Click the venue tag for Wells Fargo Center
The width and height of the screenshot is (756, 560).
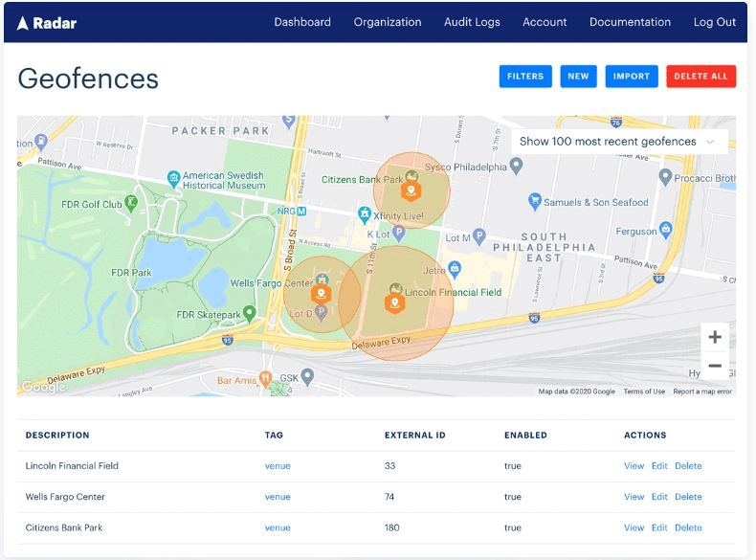[x=278, y=497]
